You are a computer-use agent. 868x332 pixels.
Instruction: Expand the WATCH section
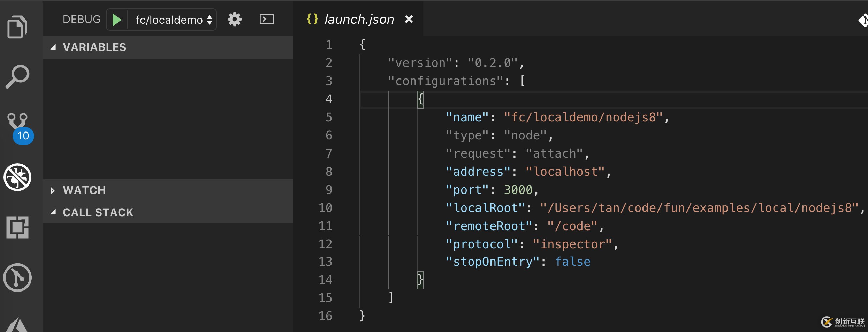pos(53,190)
